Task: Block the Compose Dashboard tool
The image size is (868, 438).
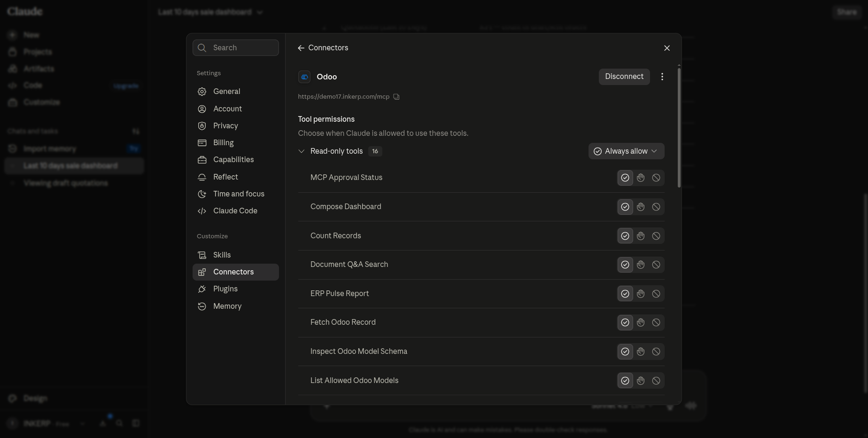Action: 656,207
